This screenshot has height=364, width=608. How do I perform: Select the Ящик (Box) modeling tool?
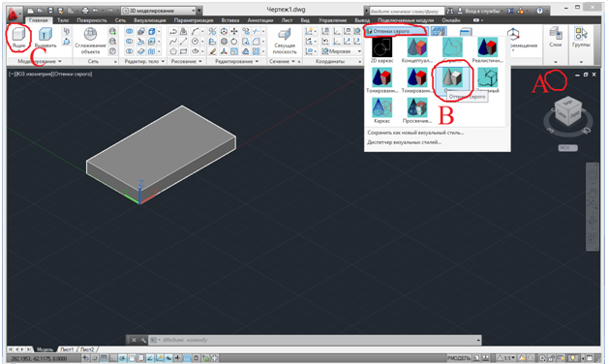pos(18,38)
